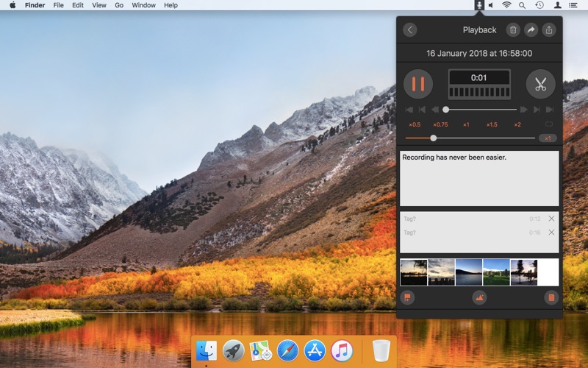Open the user account menu bar icon
This screenshot has height=368, width=588.
tap(558, 5)
